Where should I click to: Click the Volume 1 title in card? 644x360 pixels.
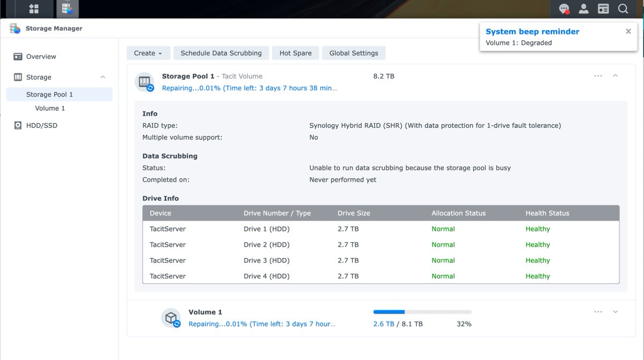click(x=206, y=312)
